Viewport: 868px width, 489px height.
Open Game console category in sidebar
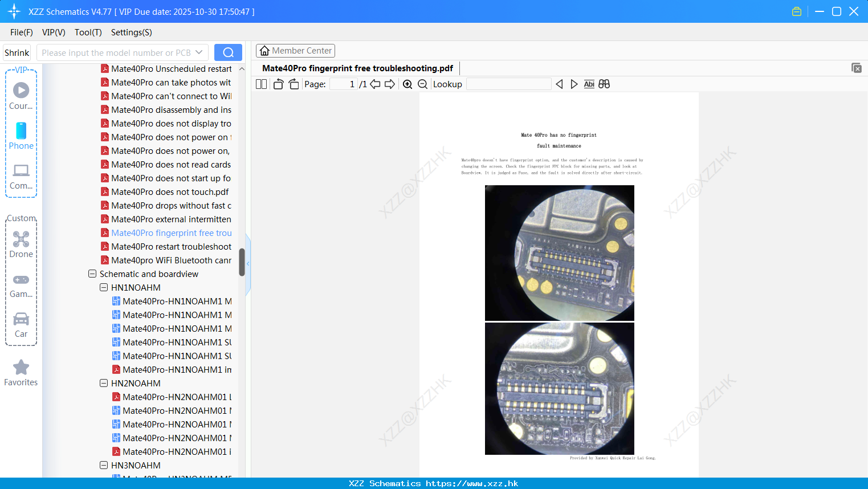tap(21, 285)
